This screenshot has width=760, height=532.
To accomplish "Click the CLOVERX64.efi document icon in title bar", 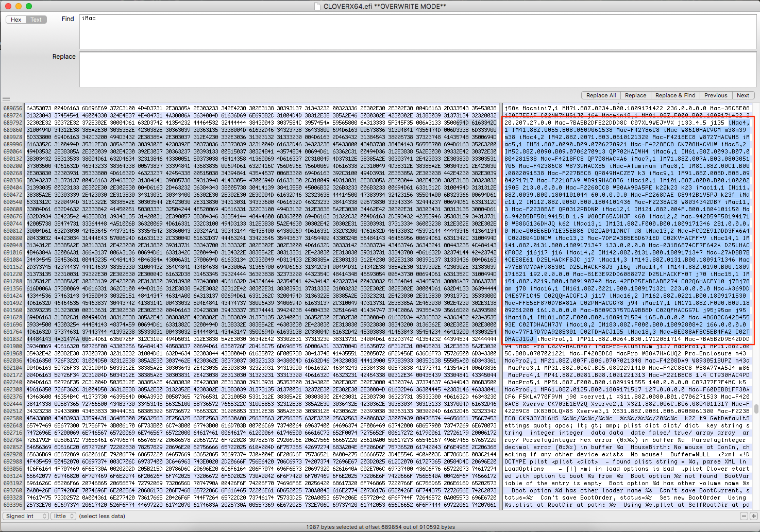I will pos(318,6).
